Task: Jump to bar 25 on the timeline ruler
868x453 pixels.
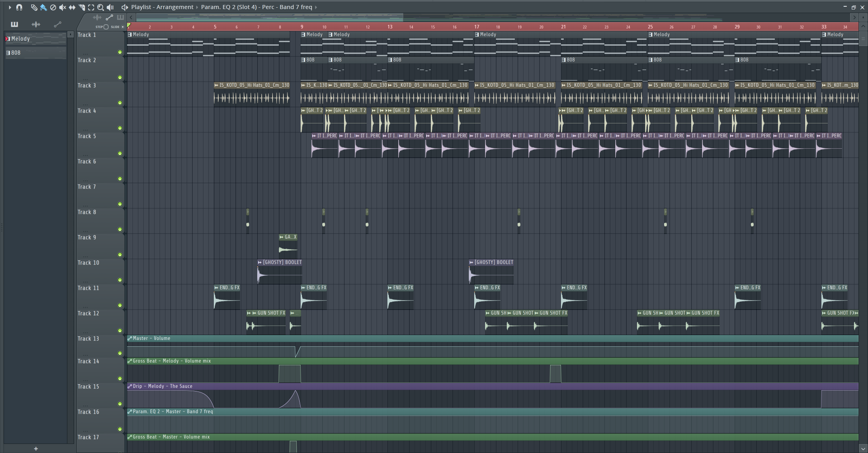Action: point(650,27)
